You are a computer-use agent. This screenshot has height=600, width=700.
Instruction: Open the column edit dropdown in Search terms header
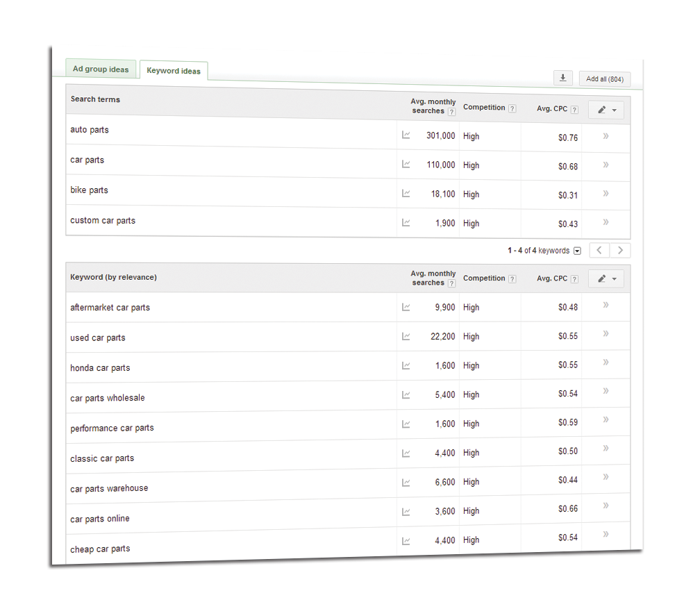point(606,110)
